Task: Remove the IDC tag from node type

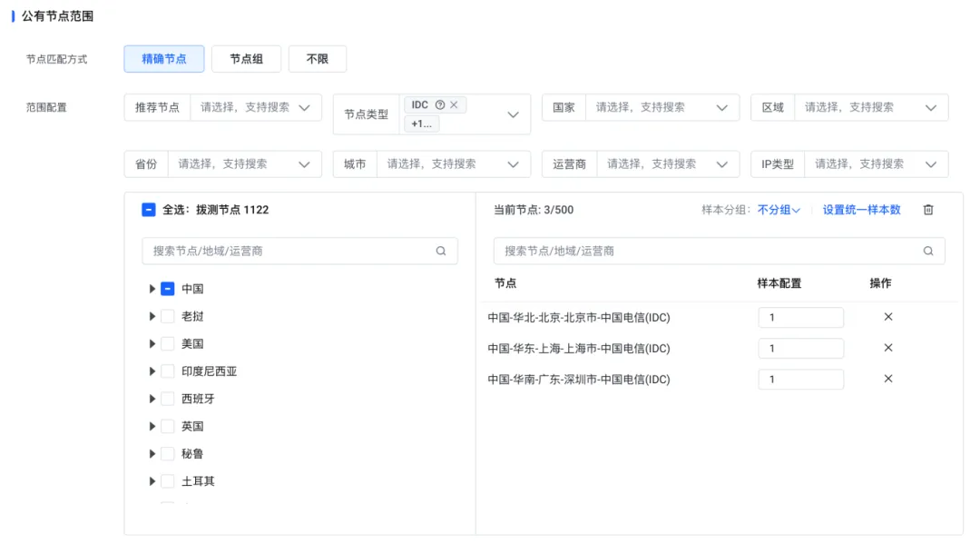Action: 455,105
